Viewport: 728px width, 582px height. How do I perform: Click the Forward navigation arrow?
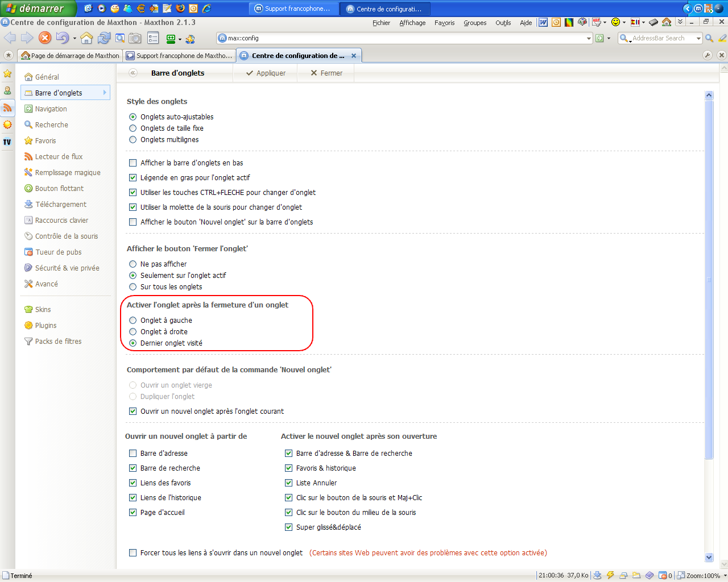tap(27, 38)
